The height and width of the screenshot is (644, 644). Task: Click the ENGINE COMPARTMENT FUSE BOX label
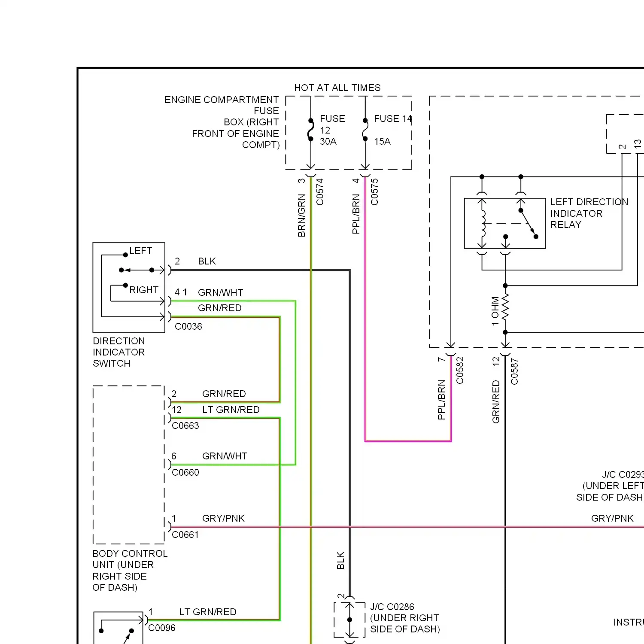pyautogui.click(x=222, y=122)
